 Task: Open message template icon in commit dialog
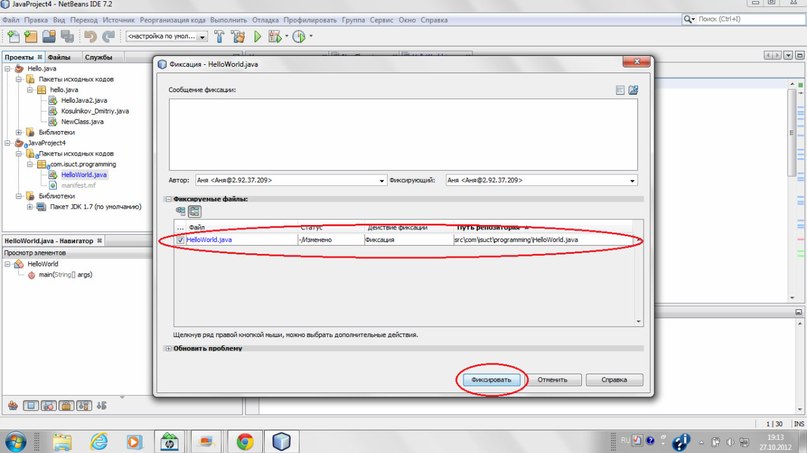tap(633, 90)
